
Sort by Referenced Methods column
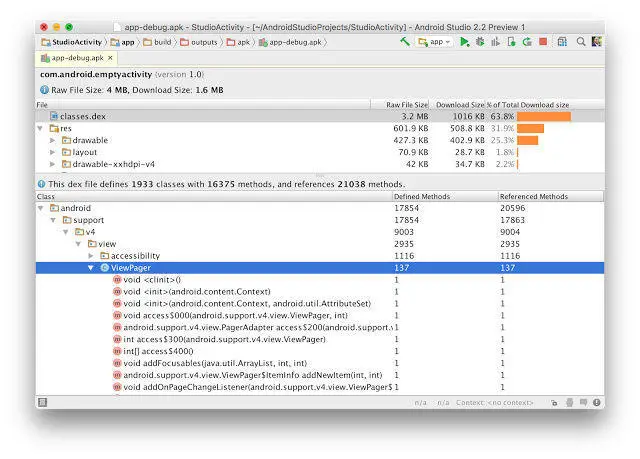(x=550, y=196)
